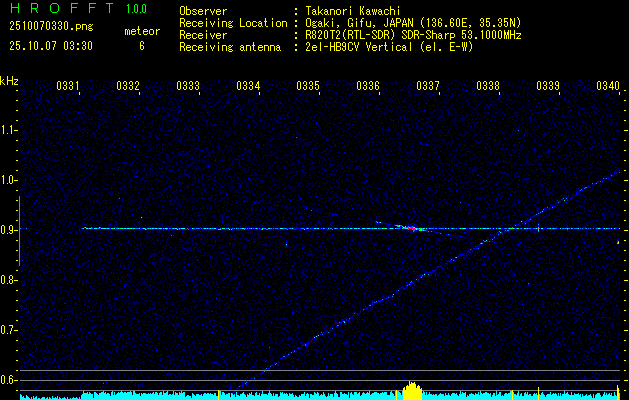
Task: Click the receiving location Ogaki, Gifu, JAPAN
Action: (x=359, y=23)
